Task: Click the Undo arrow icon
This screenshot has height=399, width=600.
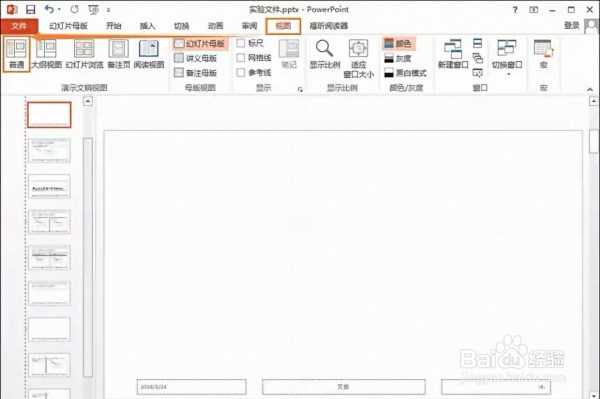Action: [x=49, y=9]
